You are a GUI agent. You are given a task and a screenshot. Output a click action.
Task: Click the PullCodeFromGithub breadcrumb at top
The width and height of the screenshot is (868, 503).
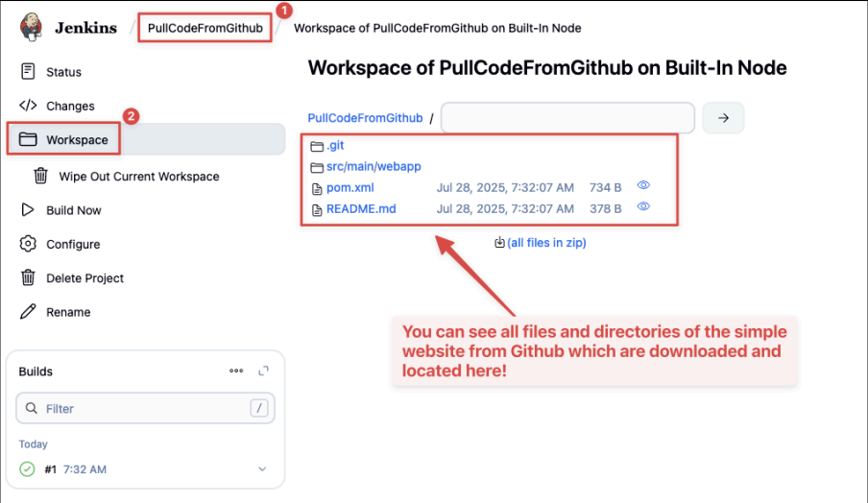click(x=205, y=28)
